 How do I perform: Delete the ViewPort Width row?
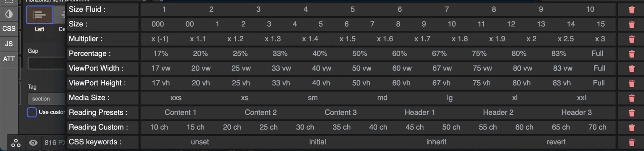click(x=631, y=69)
